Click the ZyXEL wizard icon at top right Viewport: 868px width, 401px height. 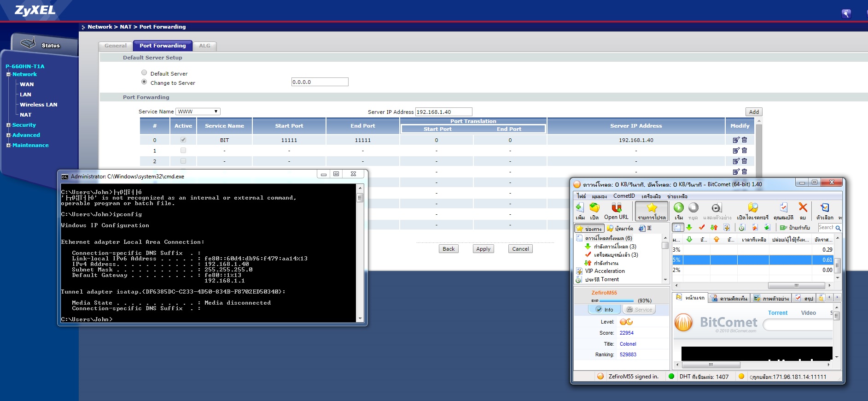click(x=846, y=14)
